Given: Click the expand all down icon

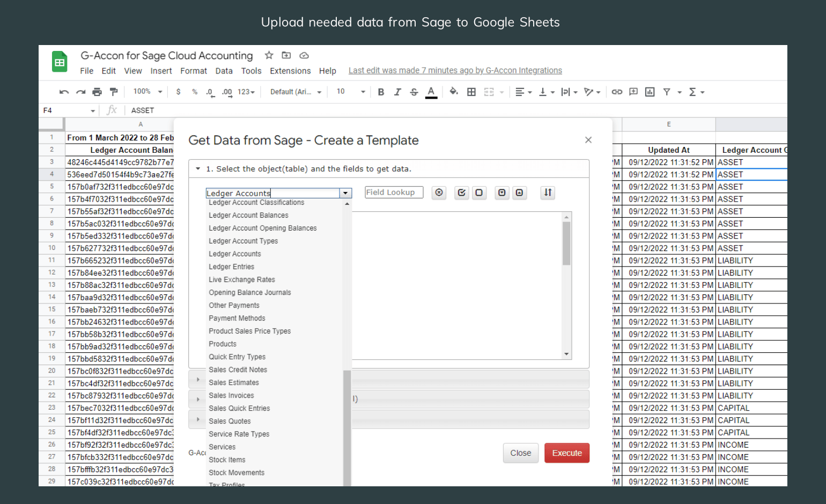Looking at the screenshot, I should pyautogui.click(x=501, y=192).
